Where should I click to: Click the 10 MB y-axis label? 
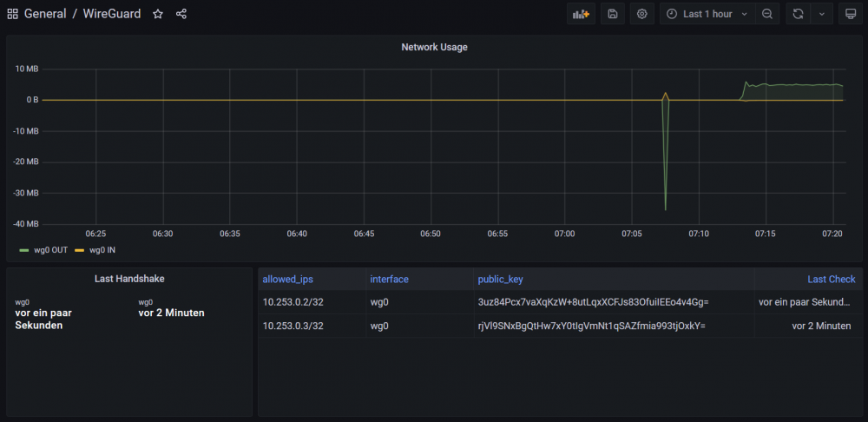pyautogui.click(x=27, y=69)
